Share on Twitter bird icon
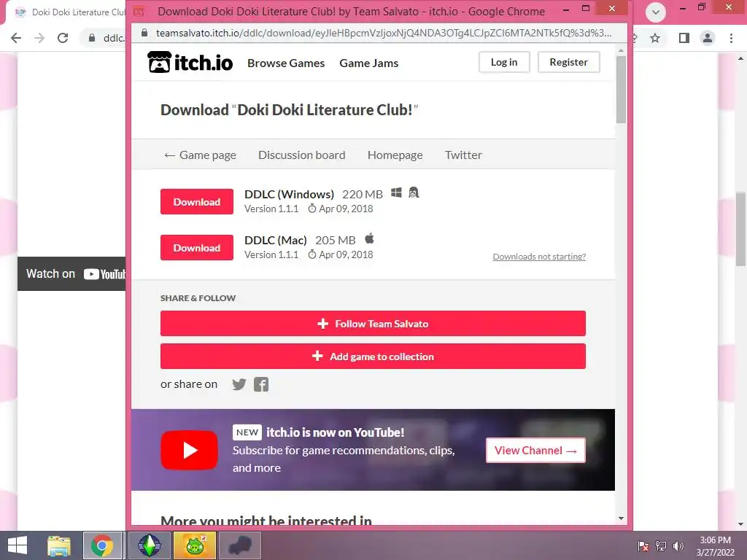 [239, 384]
